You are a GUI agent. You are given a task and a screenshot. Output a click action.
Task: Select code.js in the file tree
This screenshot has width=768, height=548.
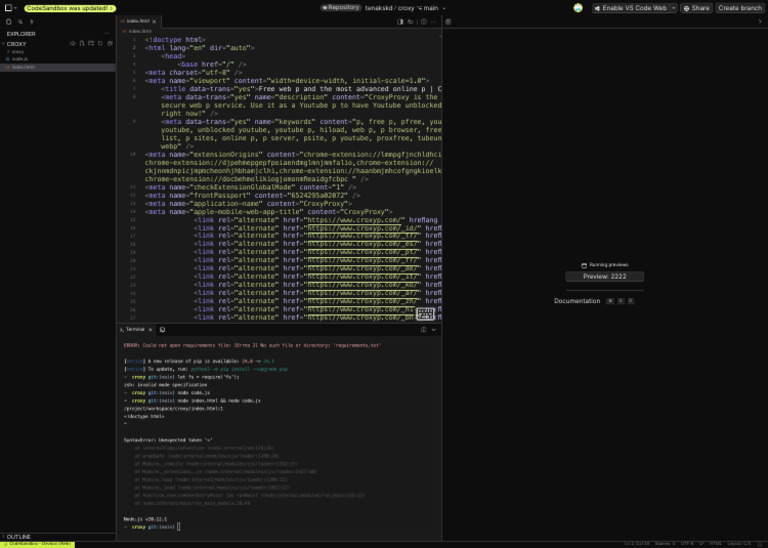click(x=19, y=59)
